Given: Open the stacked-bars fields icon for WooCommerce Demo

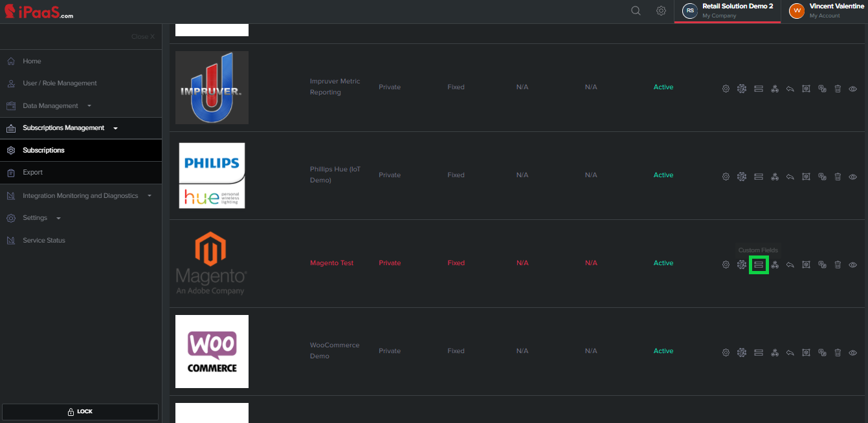Looking at the screenshot, I should click(759, 352).
